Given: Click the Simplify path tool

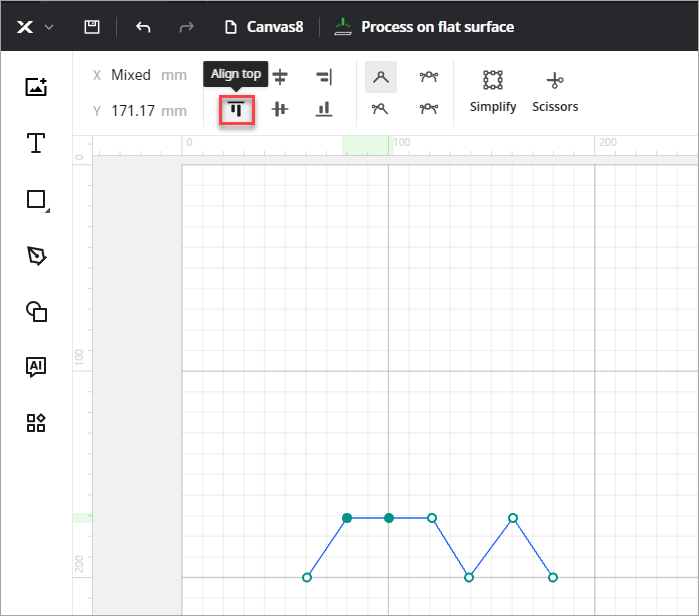Looking at the screenshot, I should pos(493,90).
